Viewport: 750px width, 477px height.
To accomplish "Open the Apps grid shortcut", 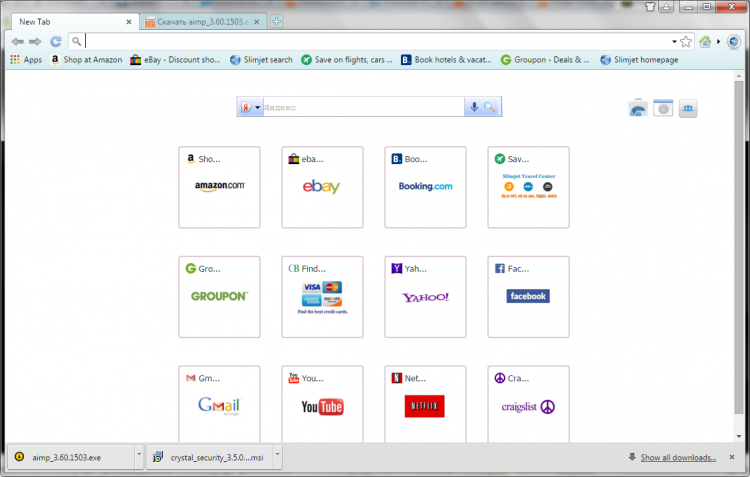I will [x=26, y=60].
